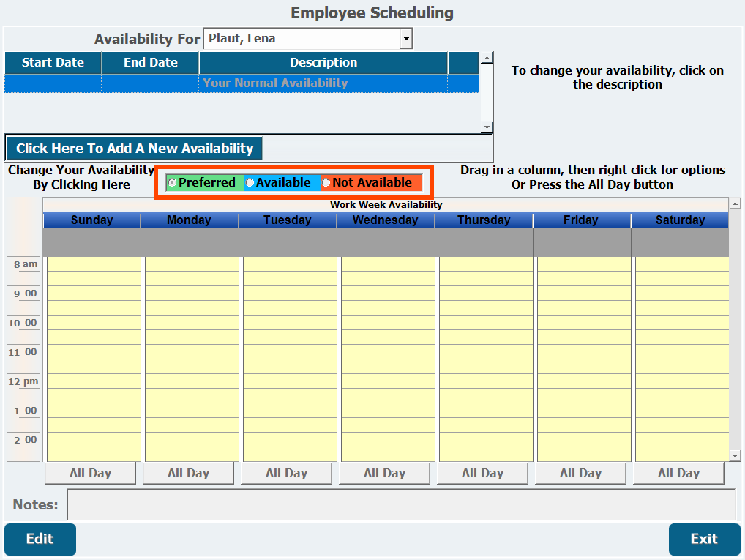Screen dimensions: 745x560
Task: Select the Your Normal Availability row
Action: (x=275, y=83)
